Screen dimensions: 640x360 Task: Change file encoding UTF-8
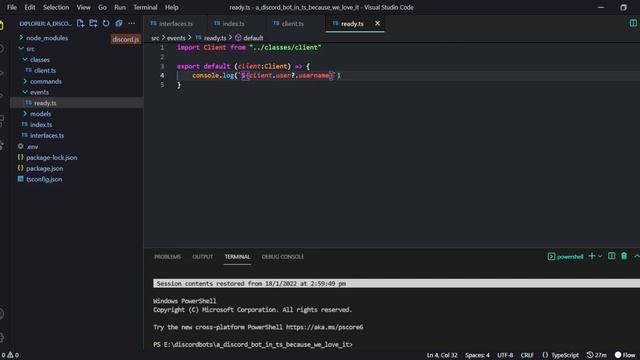[x=505, y=355]
